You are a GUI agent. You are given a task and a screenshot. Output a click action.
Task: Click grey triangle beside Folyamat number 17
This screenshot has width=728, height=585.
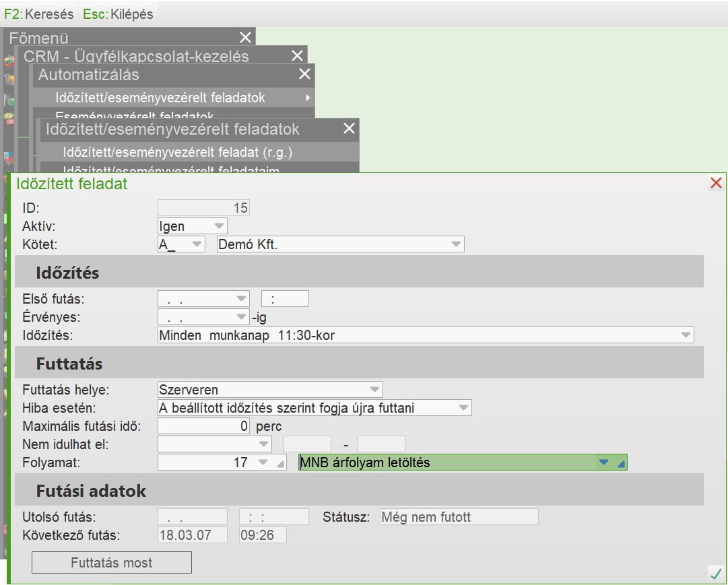(280, 463)
